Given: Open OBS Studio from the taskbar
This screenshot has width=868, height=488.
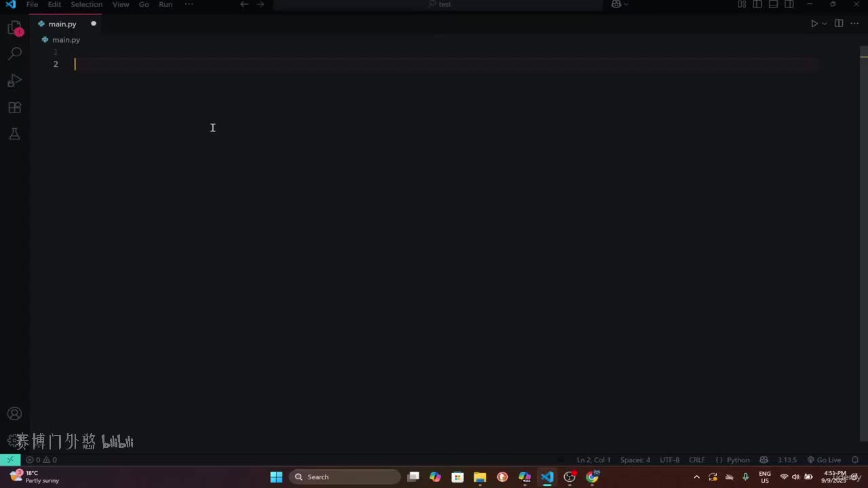Looking at the screenshot, I should click(x=570, y=477).
